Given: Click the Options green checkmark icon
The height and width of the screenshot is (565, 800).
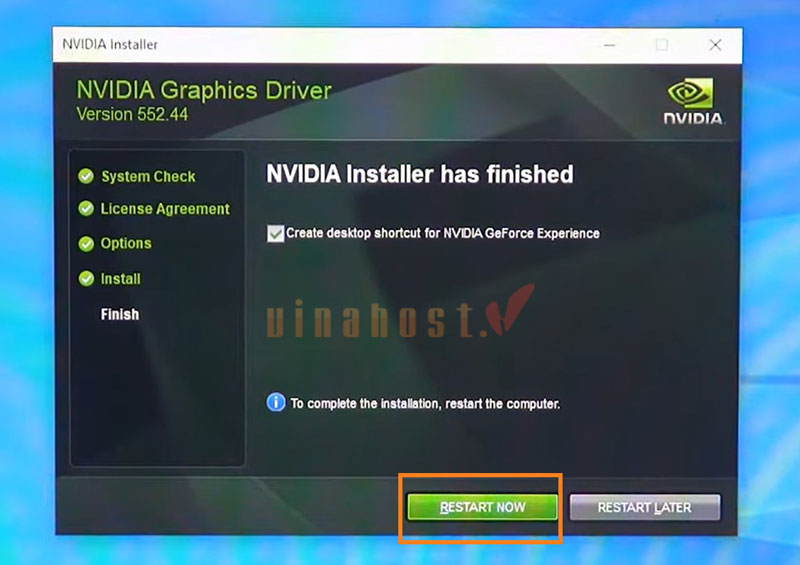Looking at the screenshot, I should pyautogui.click(x=86, y=243).
